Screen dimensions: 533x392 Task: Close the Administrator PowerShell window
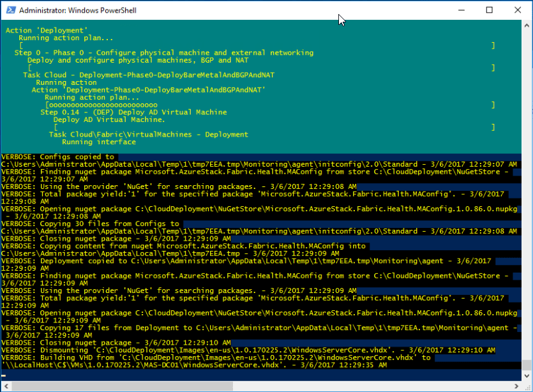[x=518, y=10]
